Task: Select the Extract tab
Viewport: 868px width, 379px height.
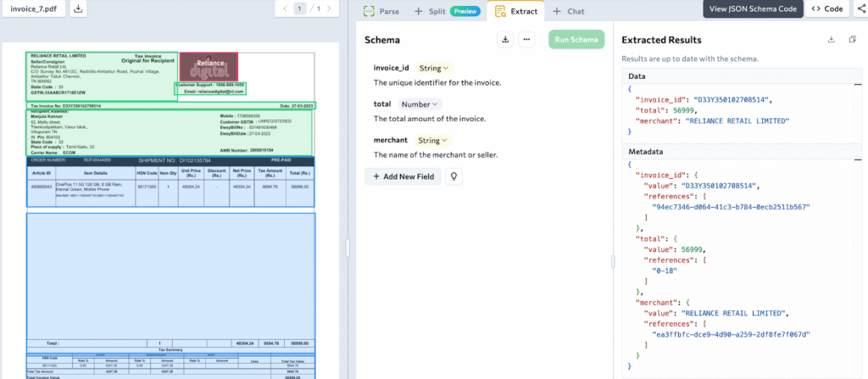Action: coord(516,11)
